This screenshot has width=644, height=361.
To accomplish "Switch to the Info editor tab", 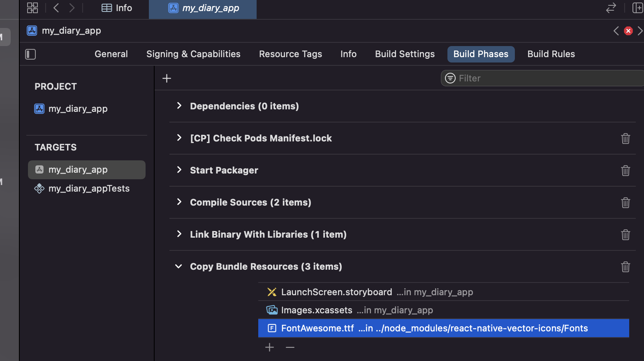I will click(x=117, y=8).
